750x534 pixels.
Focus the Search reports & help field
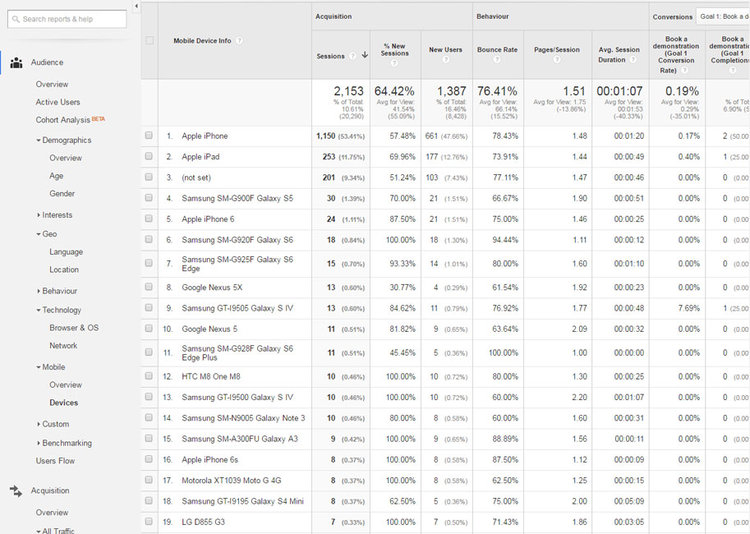(67, 19)
